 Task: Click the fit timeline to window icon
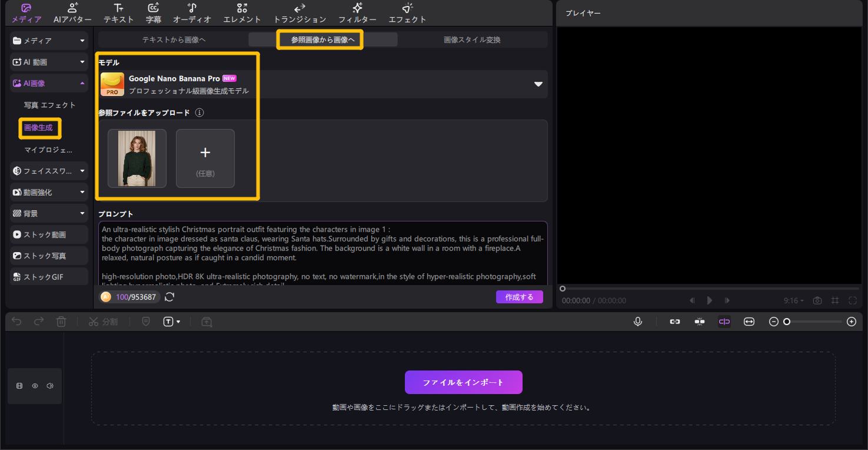click(749, 322)
